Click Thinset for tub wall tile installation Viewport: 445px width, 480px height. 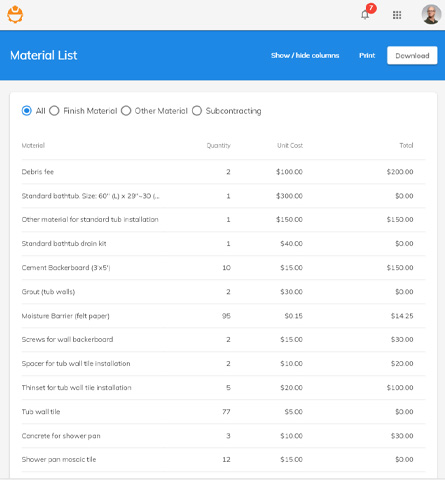pyautogui.click(x=77, y=387)
